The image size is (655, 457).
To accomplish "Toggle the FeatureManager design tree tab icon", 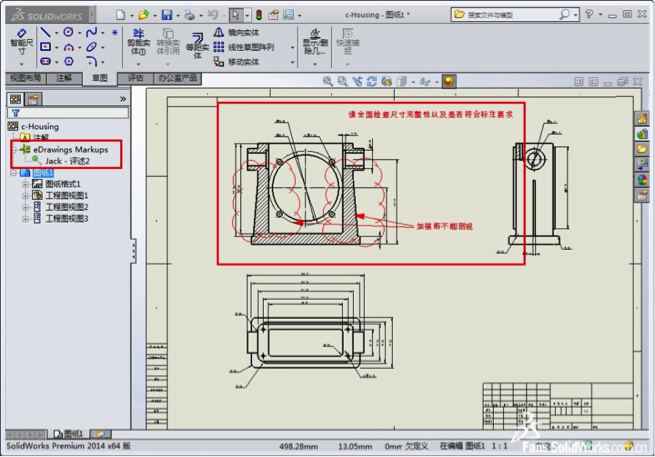I will [15, 98].
